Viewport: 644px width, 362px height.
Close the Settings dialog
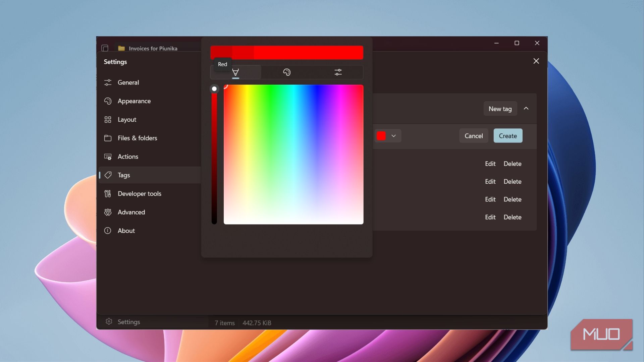[536, 61]
